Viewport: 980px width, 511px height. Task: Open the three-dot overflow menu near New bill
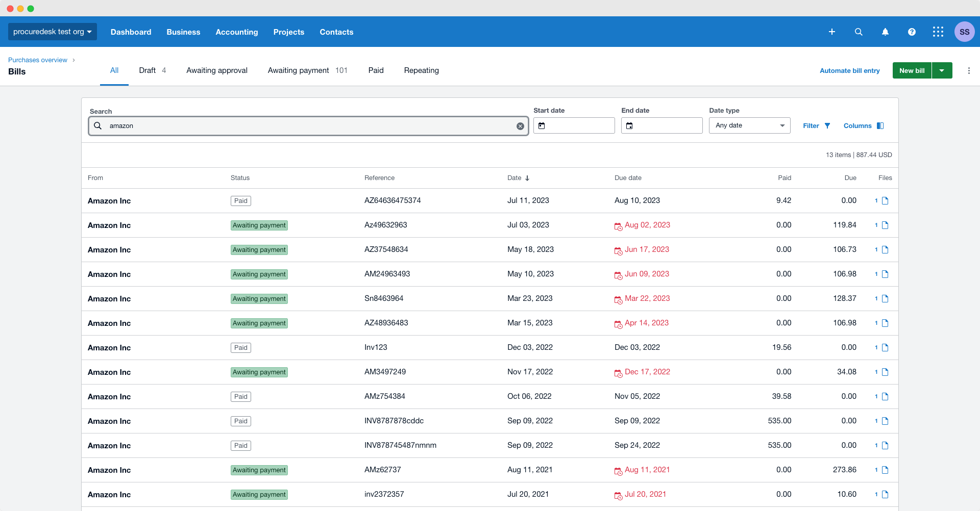pos(969,70)
